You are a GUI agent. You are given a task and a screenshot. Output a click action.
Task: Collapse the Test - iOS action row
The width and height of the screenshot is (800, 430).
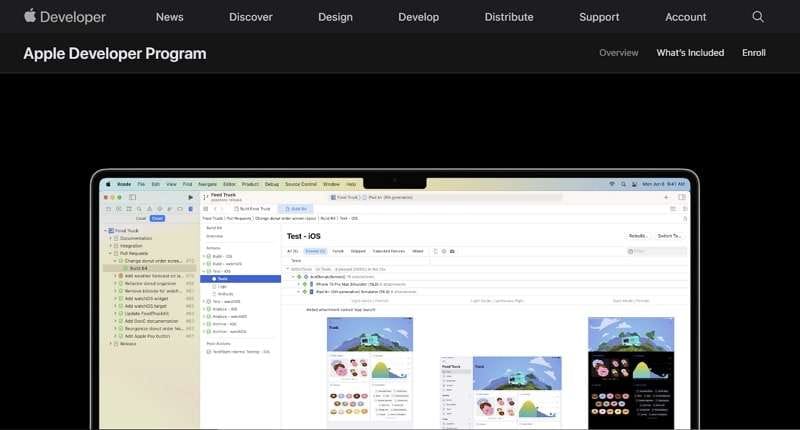point(204,271)
